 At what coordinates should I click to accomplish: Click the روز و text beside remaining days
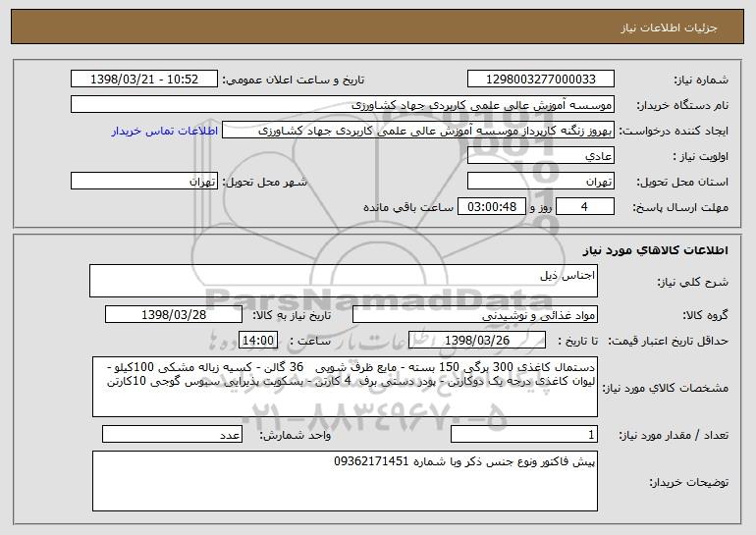pos(540,208)
